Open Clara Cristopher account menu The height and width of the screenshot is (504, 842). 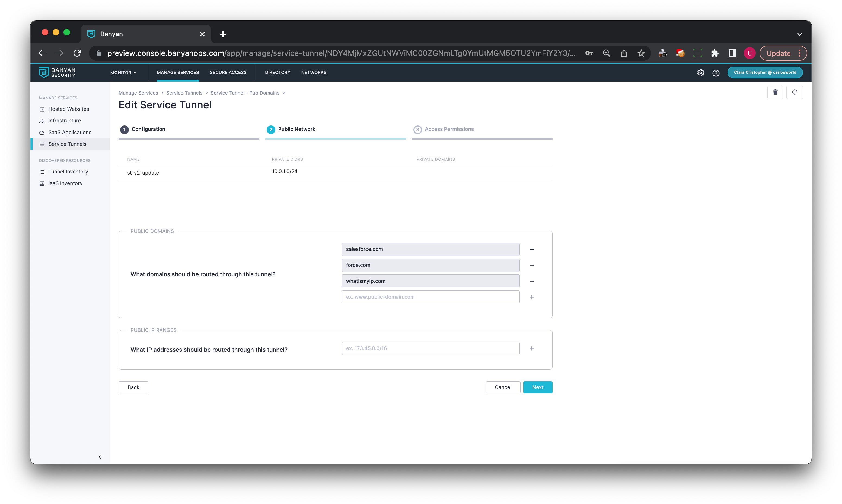(x=765, y=72)
